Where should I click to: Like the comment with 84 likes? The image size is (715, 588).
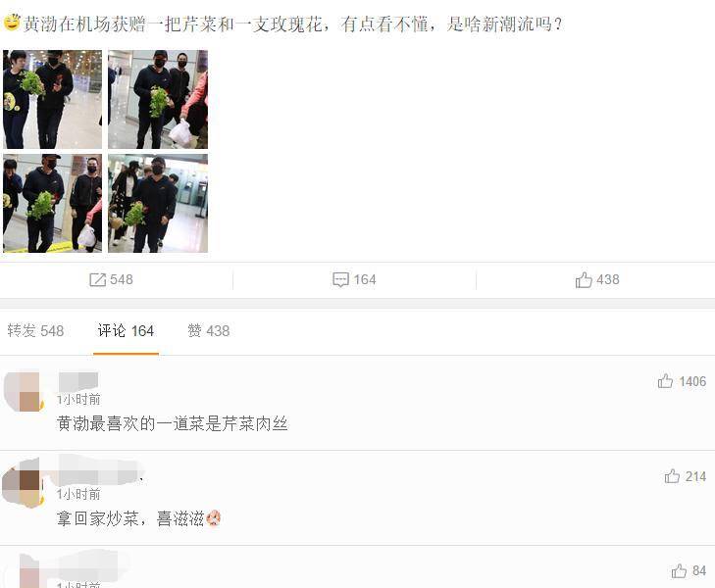pos(679,570)
